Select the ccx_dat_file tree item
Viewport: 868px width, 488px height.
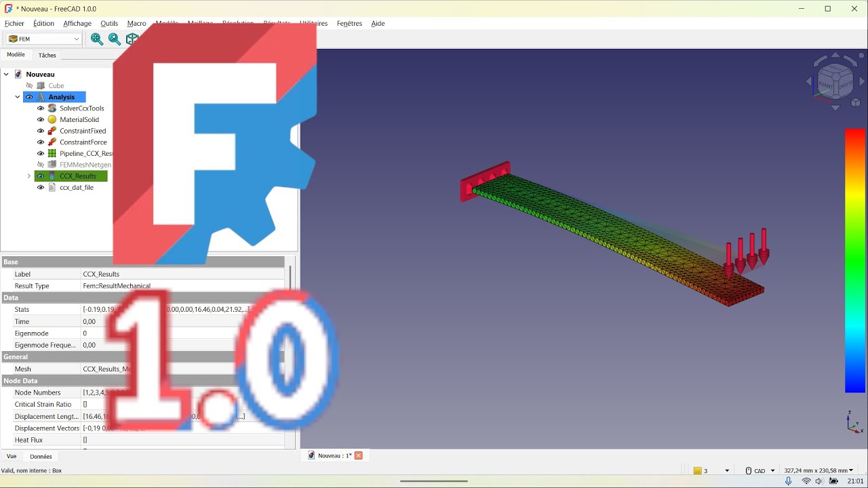point(77,188)
